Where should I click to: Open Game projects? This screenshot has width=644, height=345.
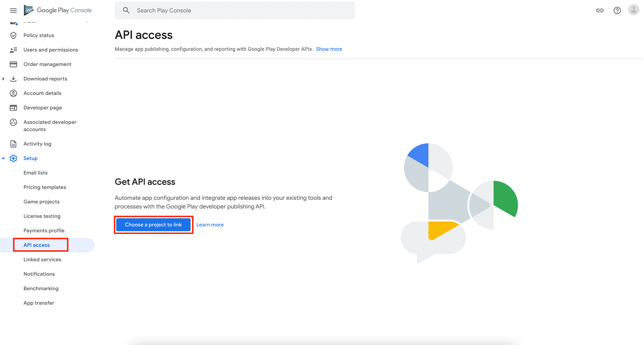[x=41, y=202]
